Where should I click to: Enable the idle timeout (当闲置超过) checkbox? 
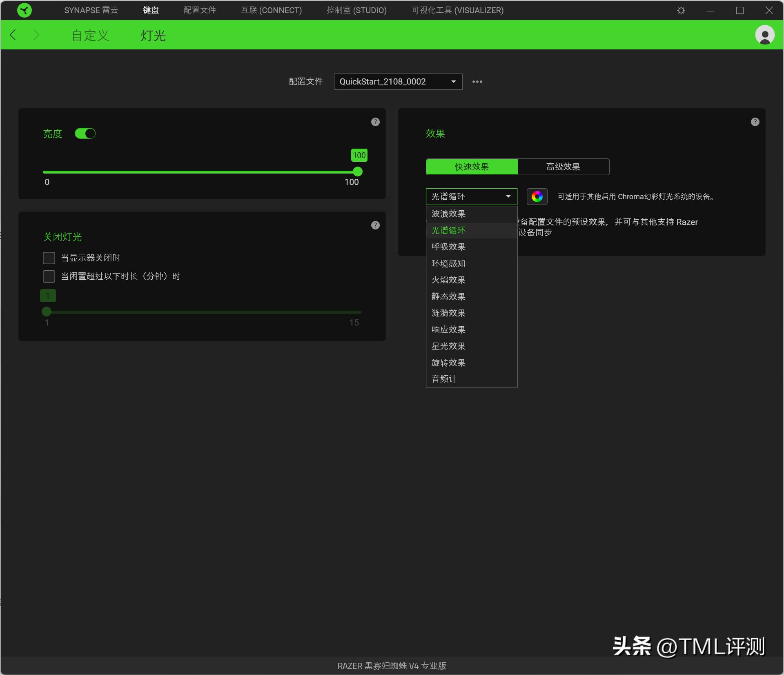pyautogui.click(x=49, y=276)
